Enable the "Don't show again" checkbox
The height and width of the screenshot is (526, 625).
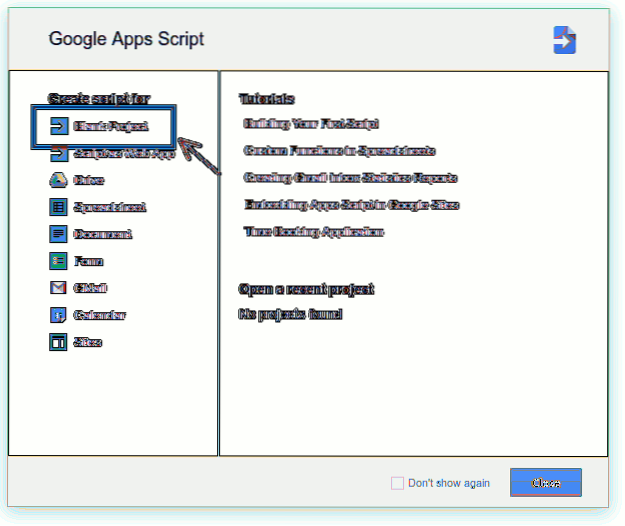click(397, 483)
